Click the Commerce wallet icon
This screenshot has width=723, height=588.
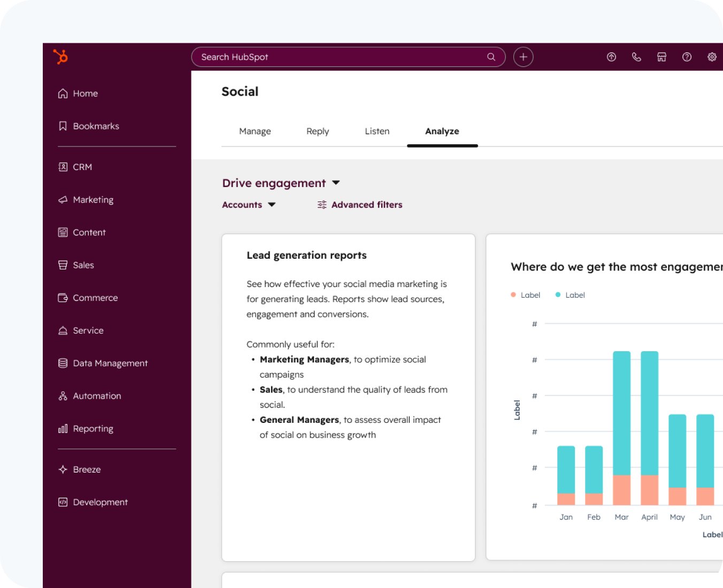pyautogui.click(x=63, y=298)
